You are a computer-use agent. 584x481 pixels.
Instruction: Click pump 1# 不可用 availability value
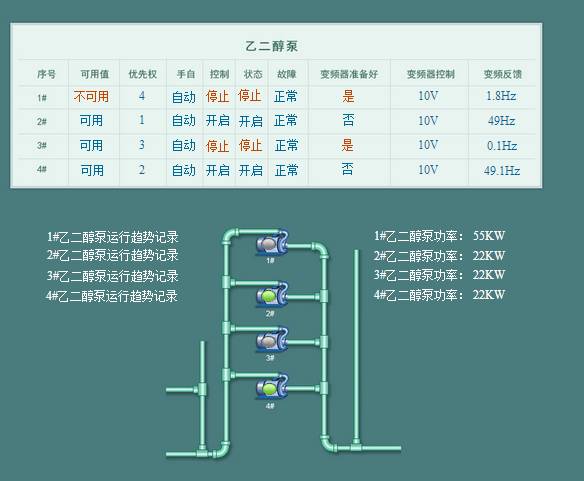point(91,96)
